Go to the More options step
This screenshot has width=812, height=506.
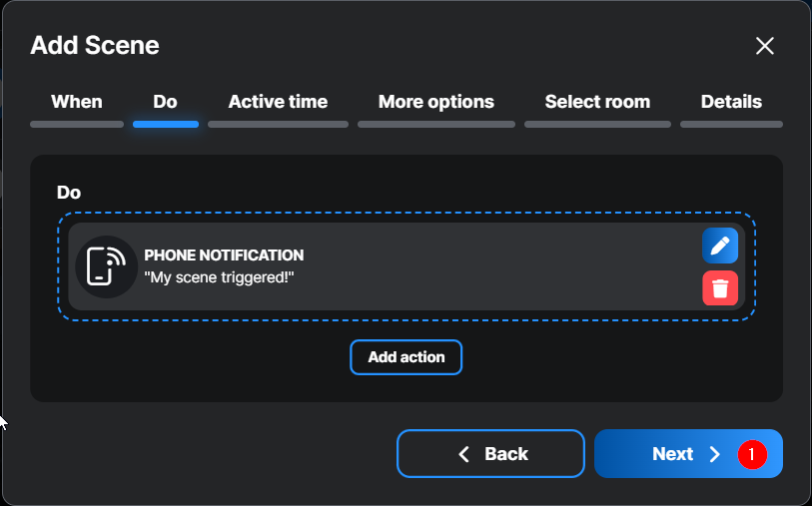coord(436,102)
